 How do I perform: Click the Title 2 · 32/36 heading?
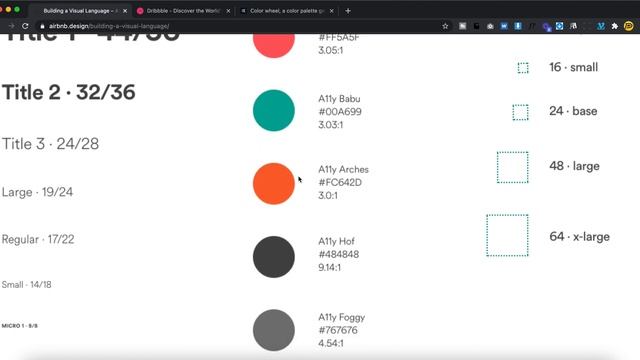pos(69,93)
